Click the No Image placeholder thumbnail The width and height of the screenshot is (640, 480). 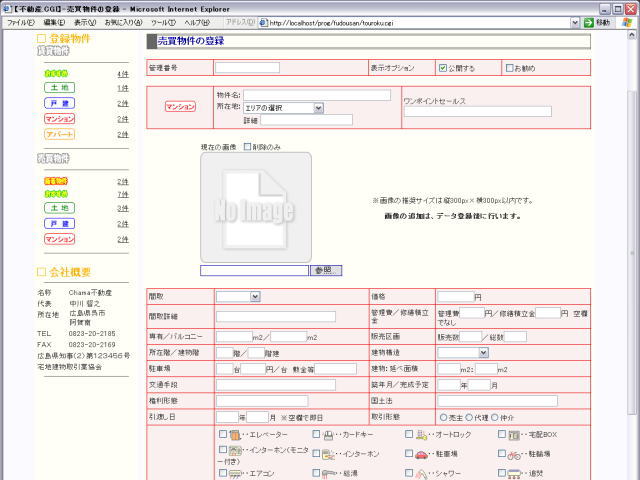tap(256, 208)
